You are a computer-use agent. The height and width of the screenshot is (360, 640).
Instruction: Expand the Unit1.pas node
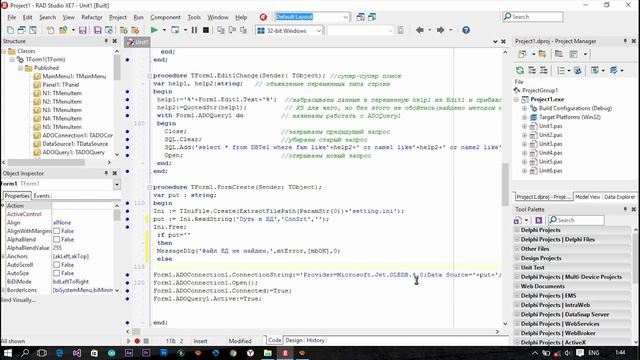(524, 127)
